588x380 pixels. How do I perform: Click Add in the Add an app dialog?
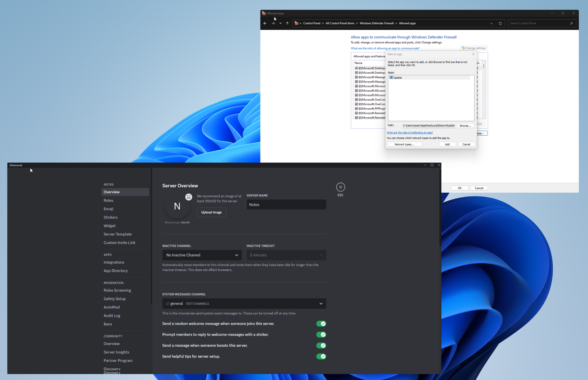(447, 144)
